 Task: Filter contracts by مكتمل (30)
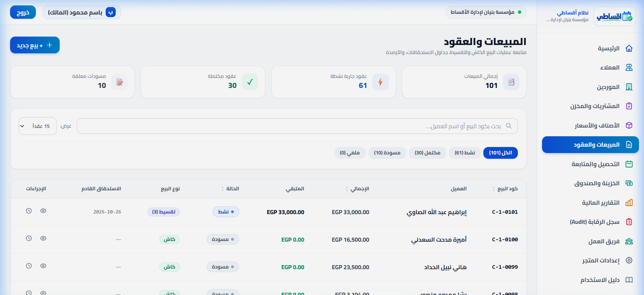[x=428, y=153]
